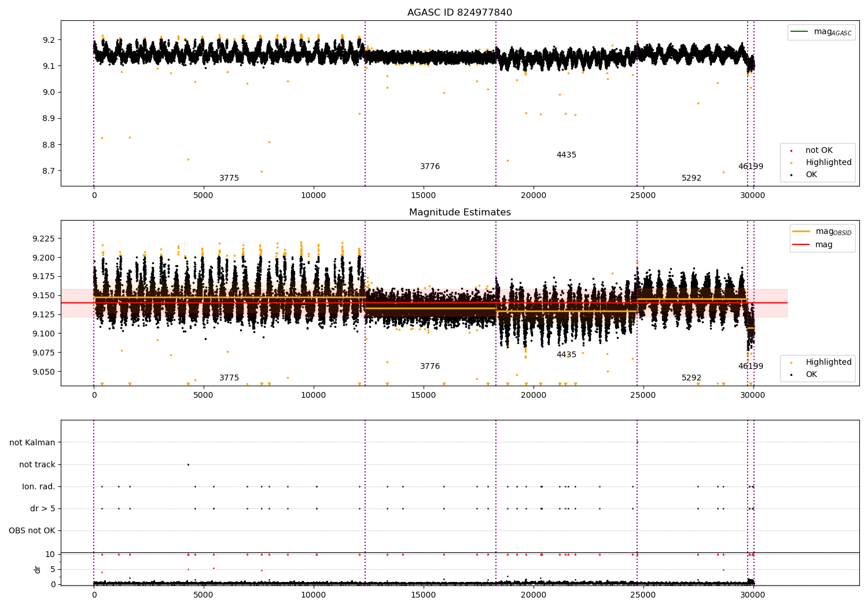Click the 'OBS not OK' row label
Image resolution: width=868 pixels, height=608 pixels.
[32, 531]
